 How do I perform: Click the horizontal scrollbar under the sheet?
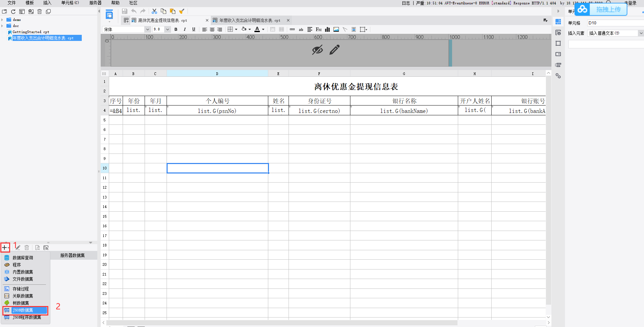[282, 323]
